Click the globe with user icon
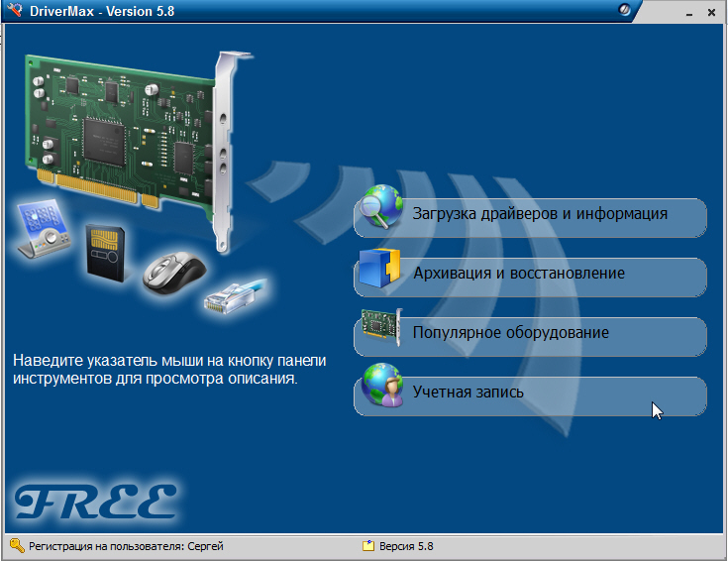Image resolution: width=728 pixels, height=561 pixels. coord(382,386)
